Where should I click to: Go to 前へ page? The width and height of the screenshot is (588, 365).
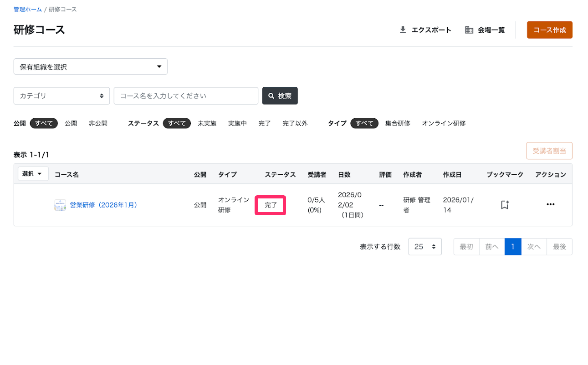tap(492, 247)
